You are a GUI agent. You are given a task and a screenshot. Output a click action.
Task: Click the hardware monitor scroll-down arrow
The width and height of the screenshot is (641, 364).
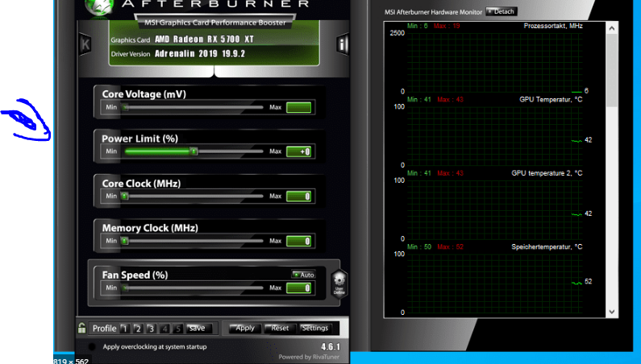tap(611, 312)
